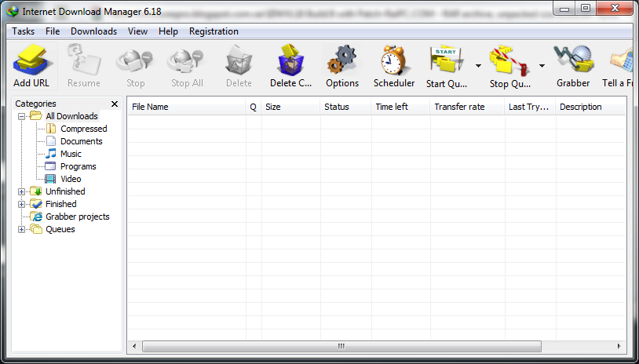Click the Compressed archive icon
Image resolution: width=639 pixels, height=364 pixels.
click(x=50, y=129)
